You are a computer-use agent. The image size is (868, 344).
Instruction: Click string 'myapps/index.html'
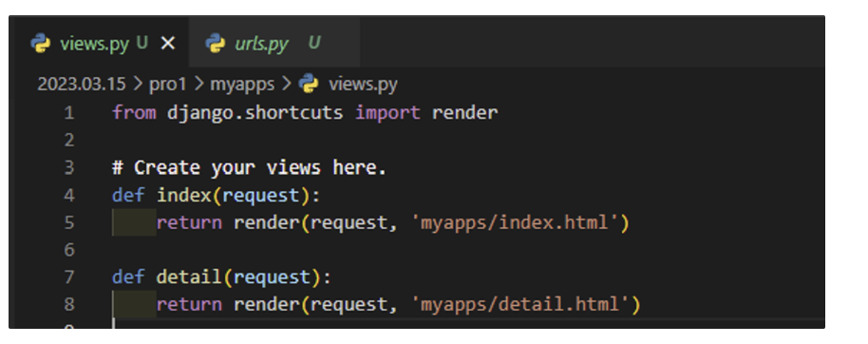pos(515,222)
